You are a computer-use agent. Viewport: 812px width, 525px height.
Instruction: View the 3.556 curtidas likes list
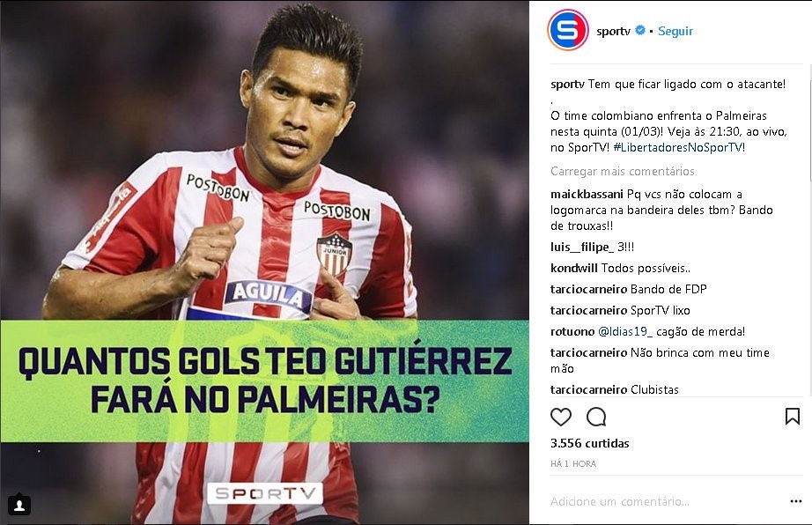coord(589,443)
